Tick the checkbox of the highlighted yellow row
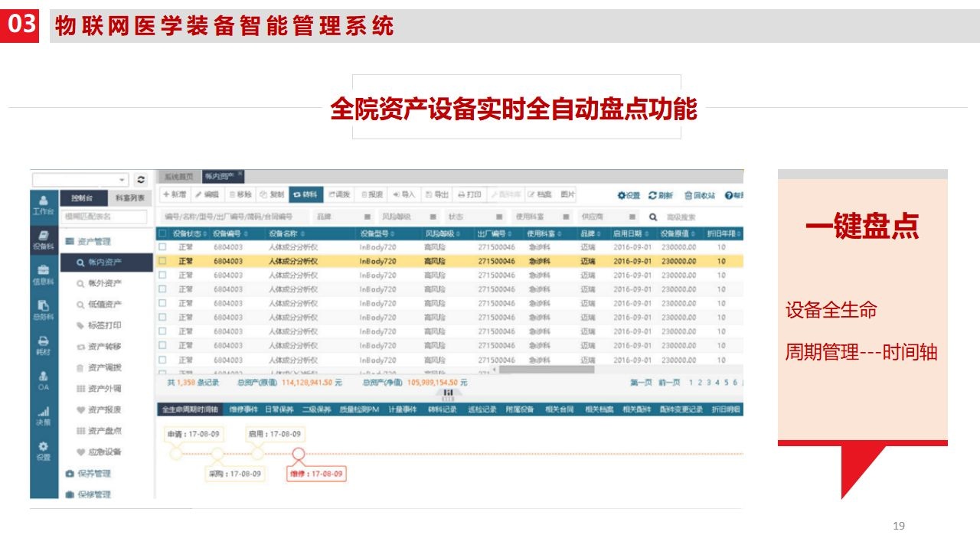 pyautogui.click(x=162, y=261)
